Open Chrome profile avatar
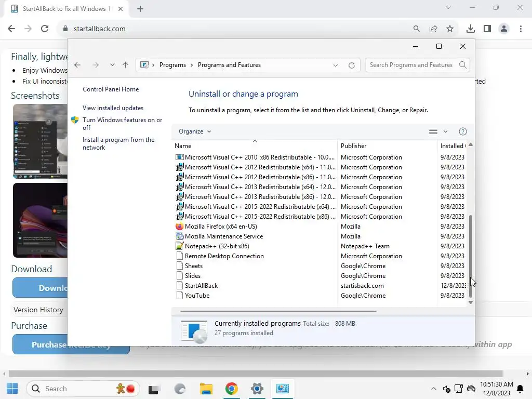Viewport: 532px width, 399px height. pos(504,29)
